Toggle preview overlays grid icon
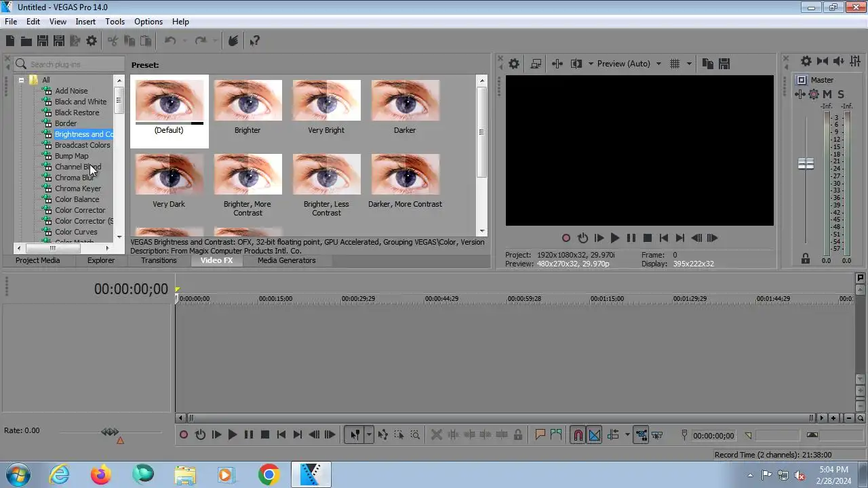Image resolution: width=868 pixels, height=488 pixels. click(675, 64)
